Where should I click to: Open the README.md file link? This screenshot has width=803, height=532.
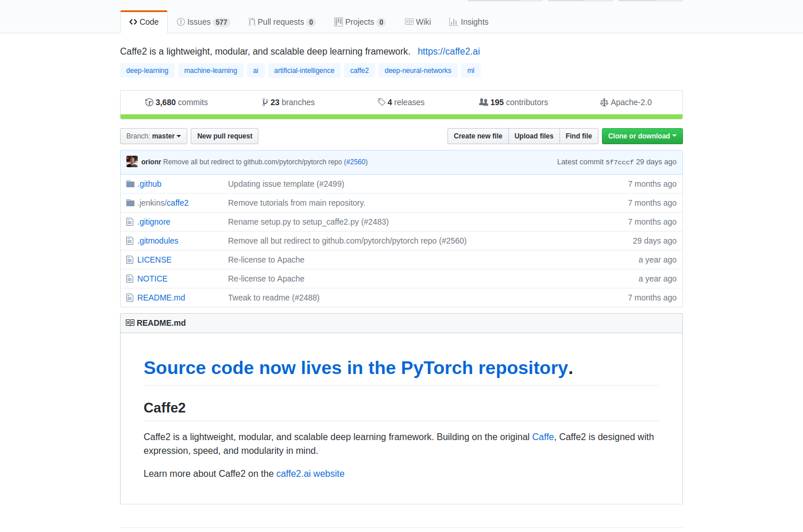click(161, 298)
